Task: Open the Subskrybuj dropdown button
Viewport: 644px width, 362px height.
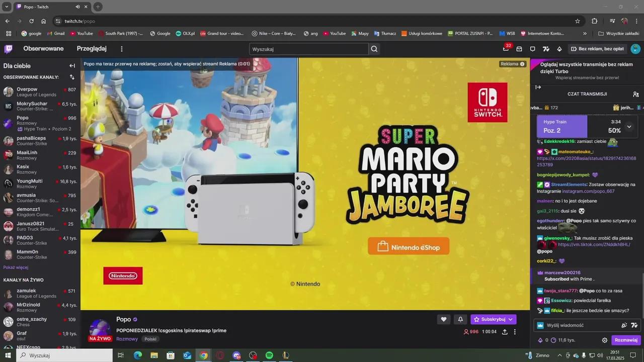Action: (x=493, y=319)
